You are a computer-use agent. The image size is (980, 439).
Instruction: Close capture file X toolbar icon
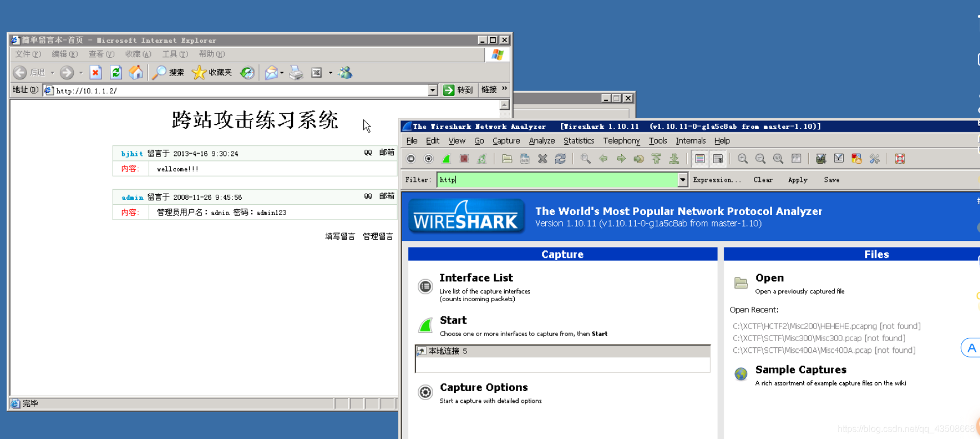pos(542,159)
